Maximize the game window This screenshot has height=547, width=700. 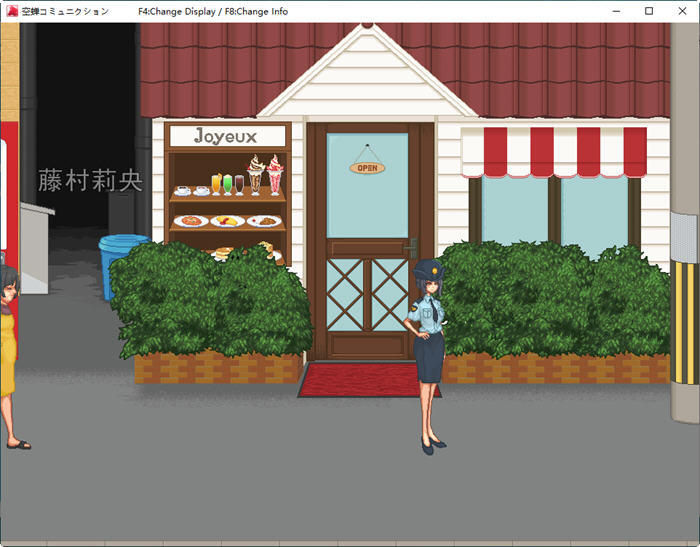pyautogui.click(x=649, y=11)
